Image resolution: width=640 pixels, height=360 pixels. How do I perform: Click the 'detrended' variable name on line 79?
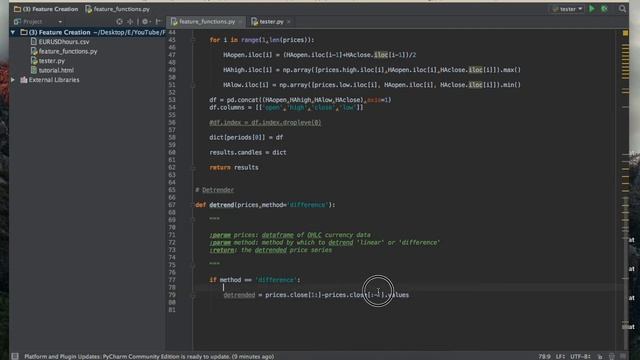click(239, 295)
